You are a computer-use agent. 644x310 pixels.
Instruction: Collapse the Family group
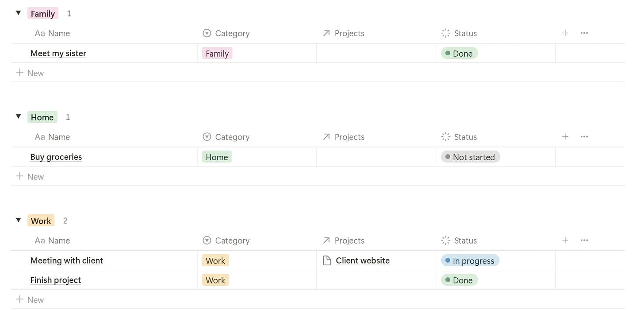18,13
